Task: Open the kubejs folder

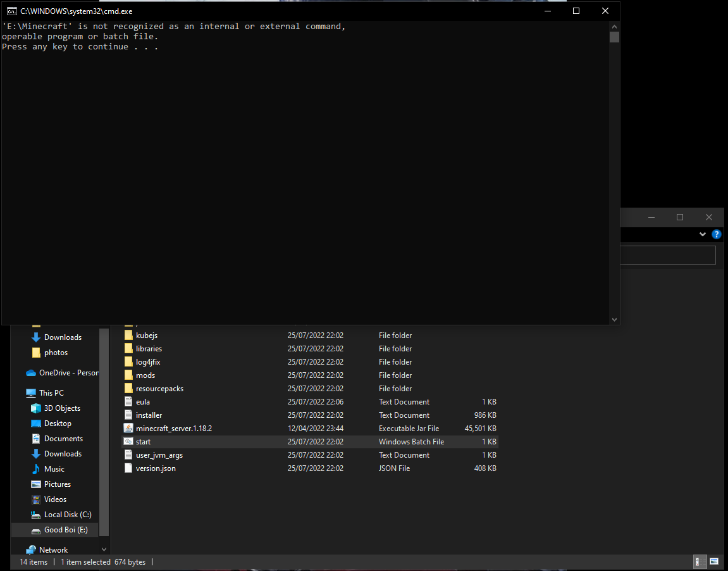Action: pyautogui.click(x=146, y=335)
